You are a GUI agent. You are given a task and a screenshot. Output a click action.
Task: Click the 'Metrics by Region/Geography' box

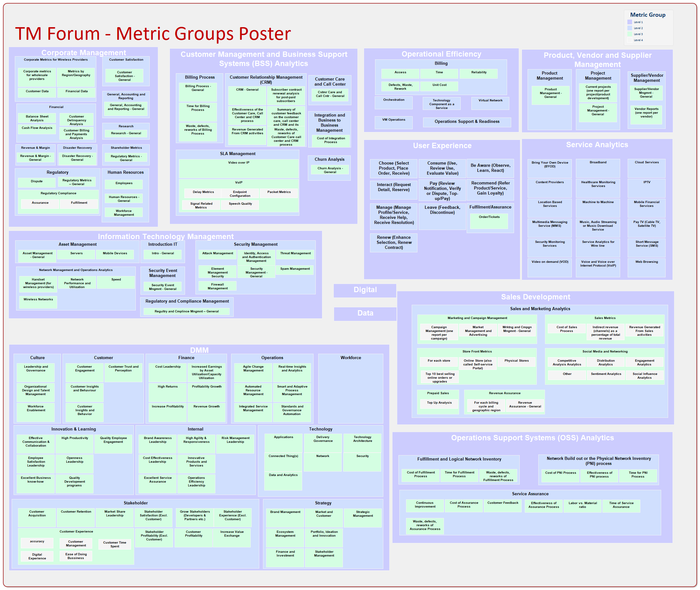pos(76,77)
